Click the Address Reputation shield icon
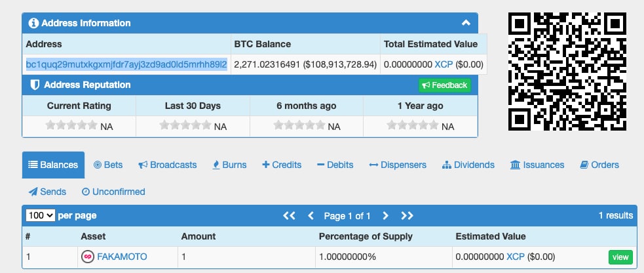644x273 pixels. [35, 85]
